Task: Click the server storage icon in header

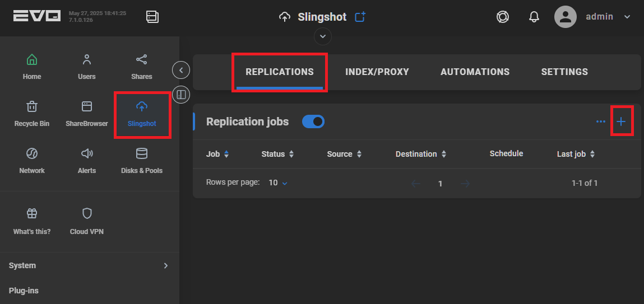Action: tap(152, 17)
